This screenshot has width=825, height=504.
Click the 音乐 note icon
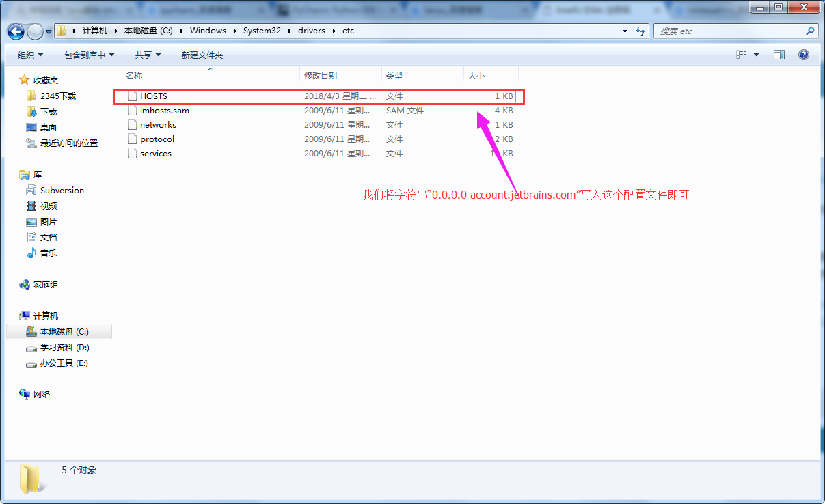coord(31,253)
